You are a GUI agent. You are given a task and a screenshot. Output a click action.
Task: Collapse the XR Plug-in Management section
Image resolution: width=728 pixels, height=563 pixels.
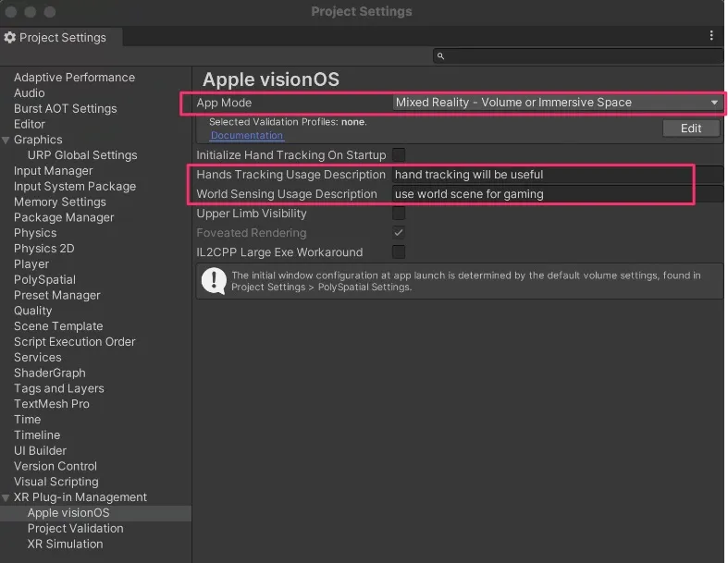[6, 498]
